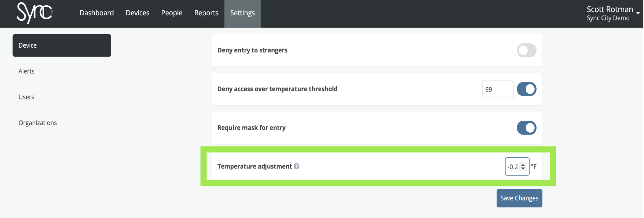
Task: Click the Save Changes button
Action: [519, 198]
